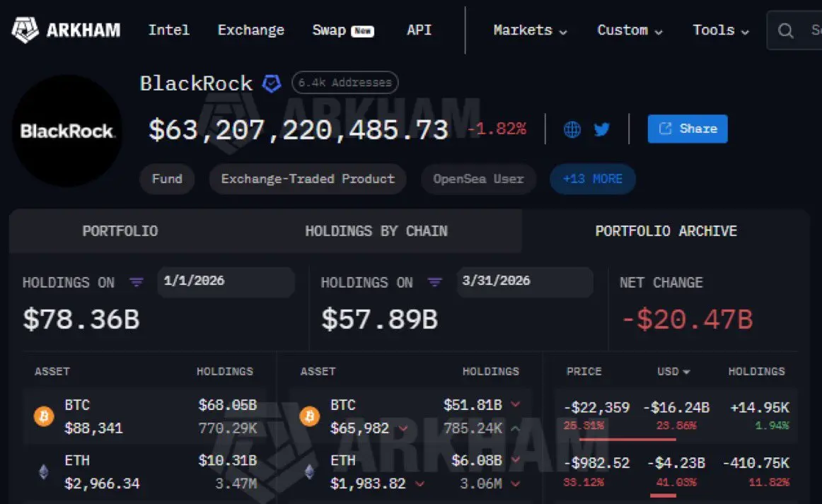Click the ARKHAM wordmark
The width and height of the screenshot is (822, 504).
click(83, 30)
